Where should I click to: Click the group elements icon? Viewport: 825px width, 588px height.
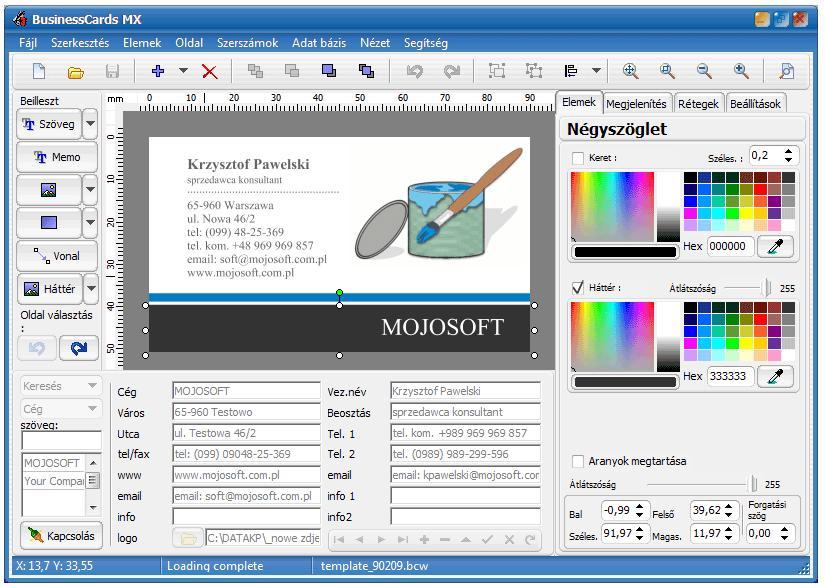click(x=497, y=70)
